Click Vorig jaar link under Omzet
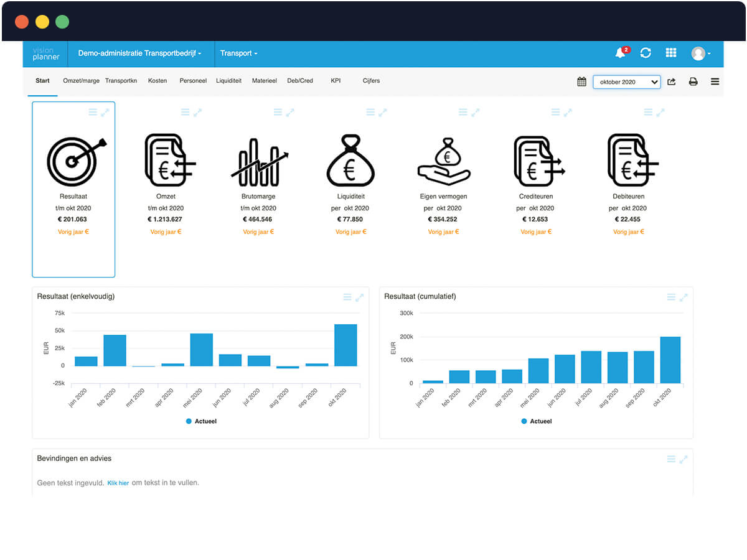Screen dimensions: 747x560 pyautogui.click(x=166, y=231)
